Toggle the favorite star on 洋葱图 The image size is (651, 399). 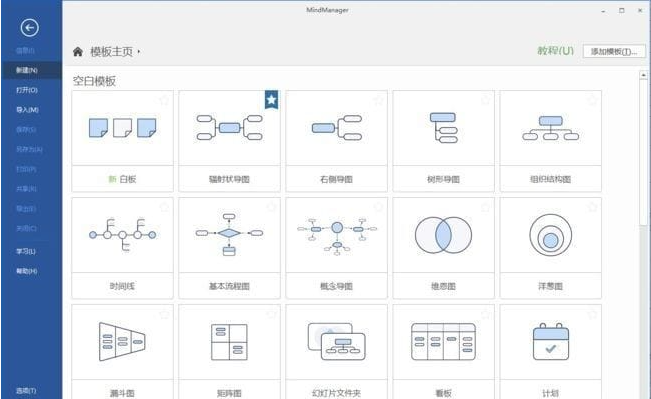point(592,207)
